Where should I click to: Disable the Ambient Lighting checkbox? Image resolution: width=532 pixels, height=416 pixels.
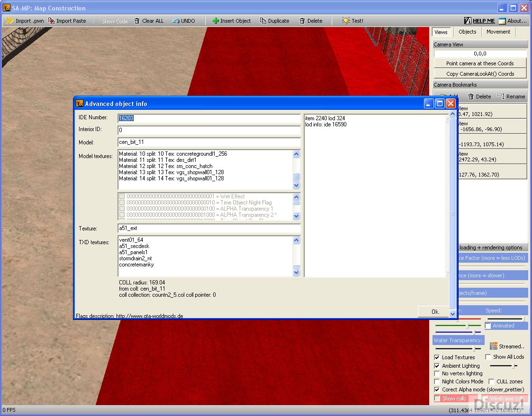click(x=437, y=366)
